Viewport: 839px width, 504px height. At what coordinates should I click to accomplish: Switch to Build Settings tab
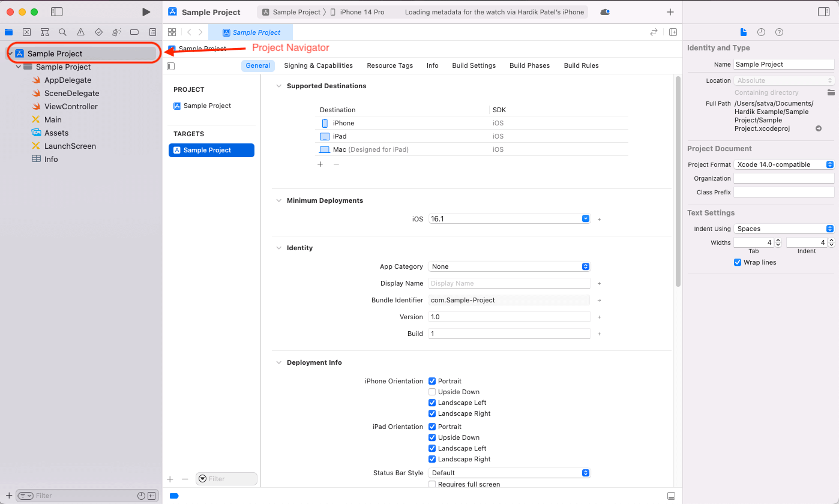pos(474,65)
